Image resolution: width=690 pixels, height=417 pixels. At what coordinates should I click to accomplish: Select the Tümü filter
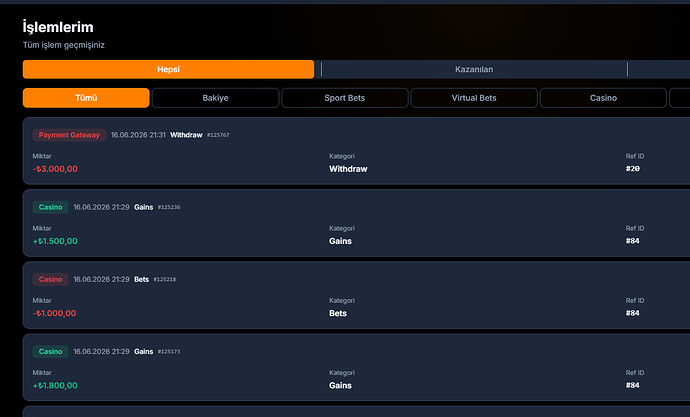pyautogui.click(x=86, y=98)
